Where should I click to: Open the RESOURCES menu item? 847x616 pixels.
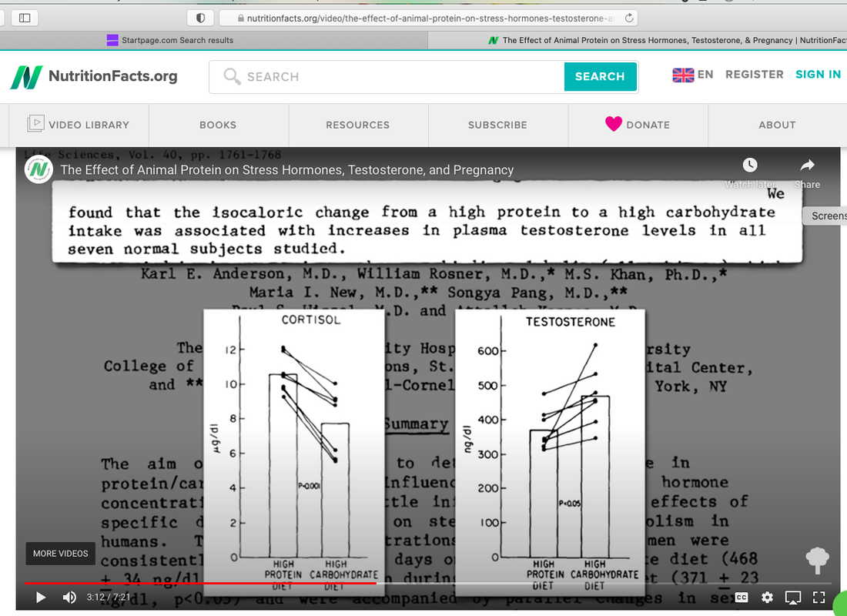click(x=357, y=125)
